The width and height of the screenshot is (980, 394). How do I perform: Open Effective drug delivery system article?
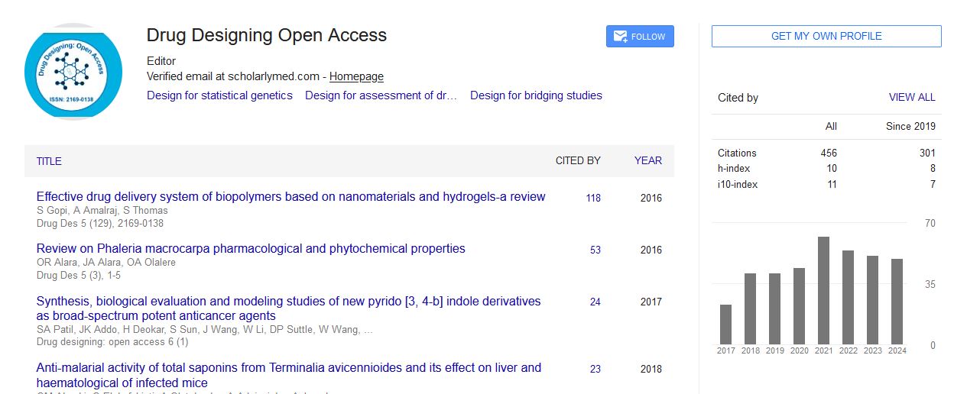(290, 197)
